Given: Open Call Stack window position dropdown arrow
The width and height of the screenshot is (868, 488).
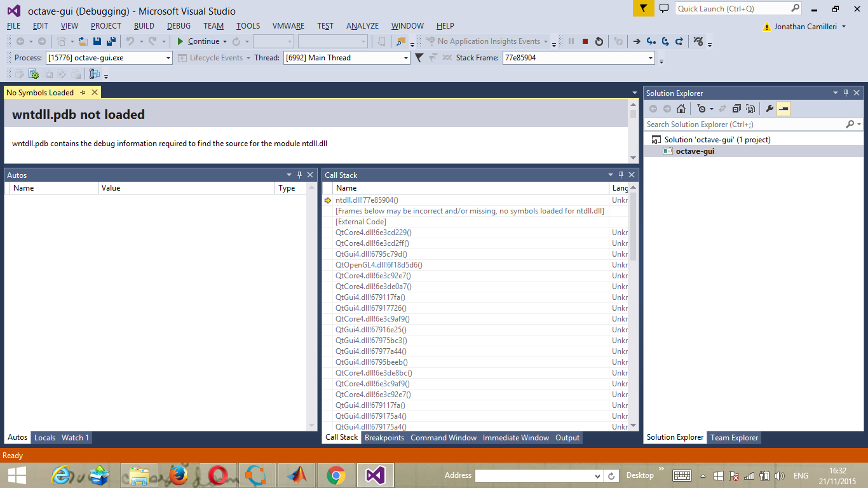Looking at the screenshot, I should point(610,175).
